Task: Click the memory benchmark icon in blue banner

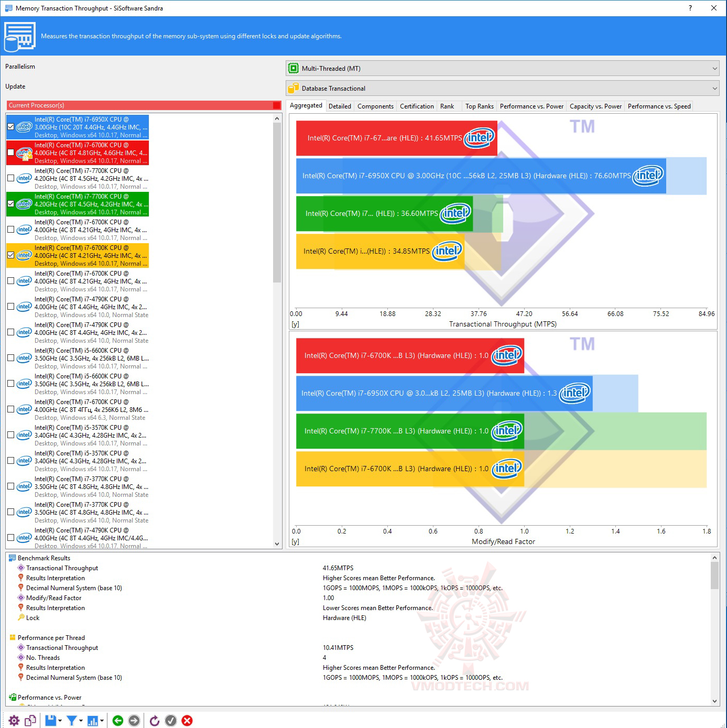Action: (x=19, y=36)
